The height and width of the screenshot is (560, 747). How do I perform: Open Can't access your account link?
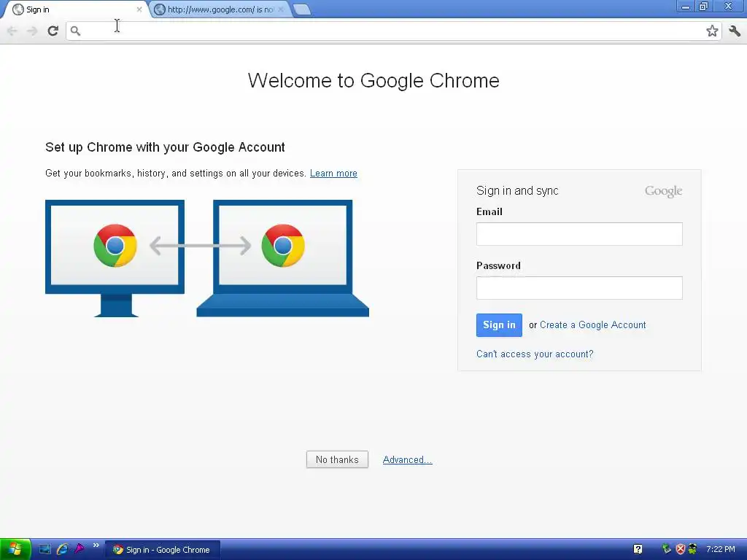[x=535, y=354]
